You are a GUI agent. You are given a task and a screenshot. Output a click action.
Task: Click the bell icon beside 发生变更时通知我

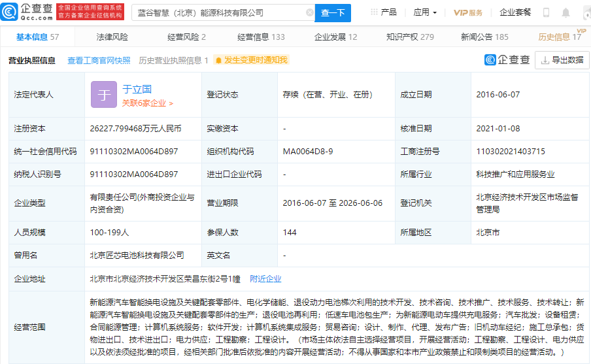(218, 60)
